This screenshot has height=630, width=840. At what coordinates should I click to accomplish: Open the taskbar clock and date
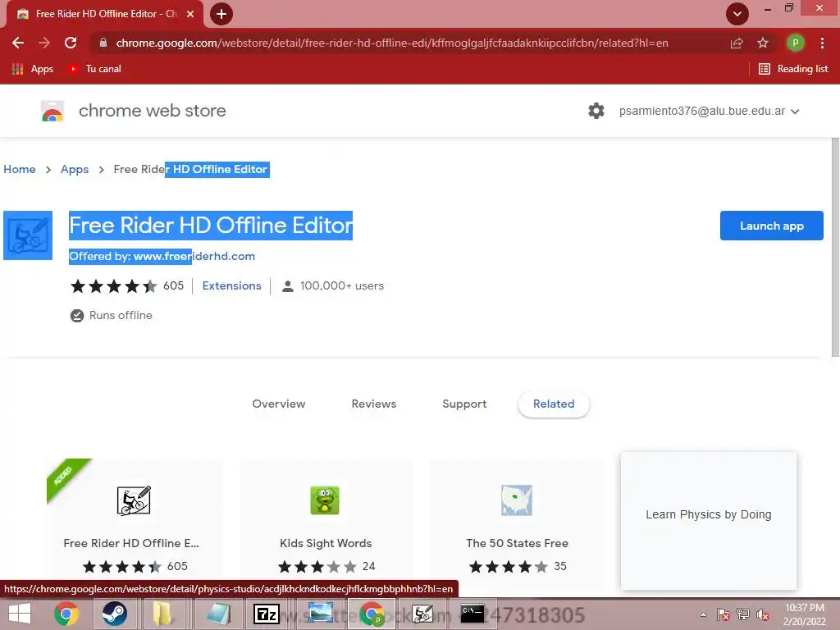click(x=804, y=614)
